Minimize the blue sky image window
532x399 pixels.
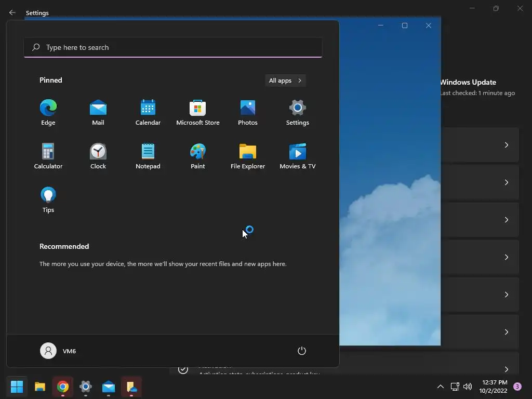click(381, 25)
